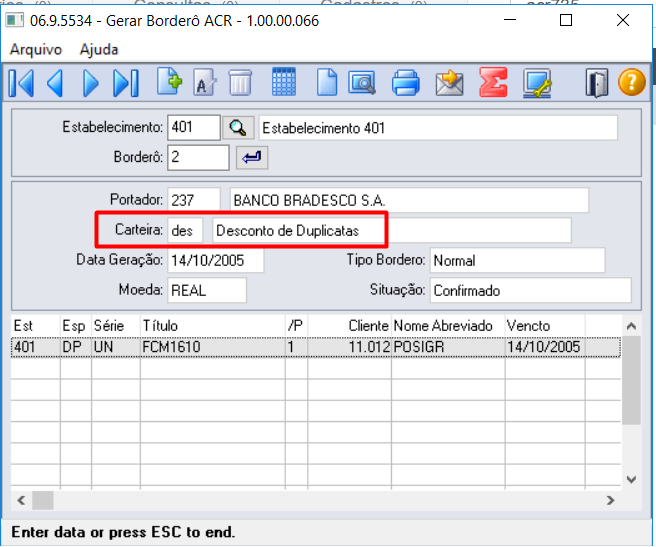
Task: Select the grid cell 'UN'
Action: point(116,347)
